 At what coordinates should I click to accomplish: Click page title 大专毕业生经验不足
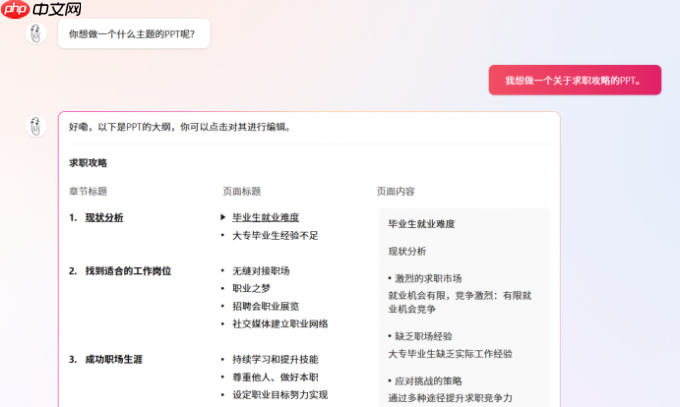(275, 236)
